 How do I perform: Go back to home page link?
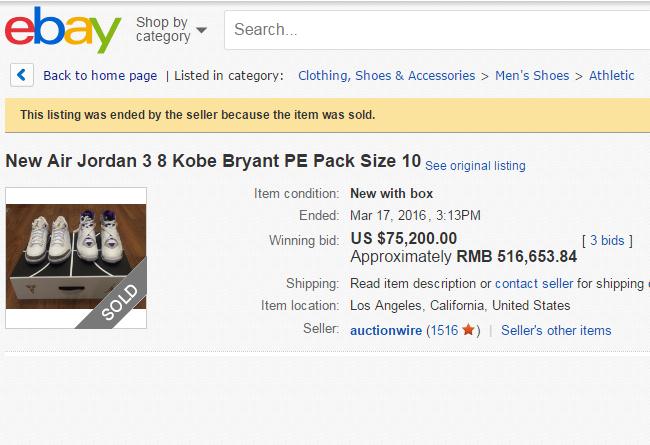pos(100,76)
